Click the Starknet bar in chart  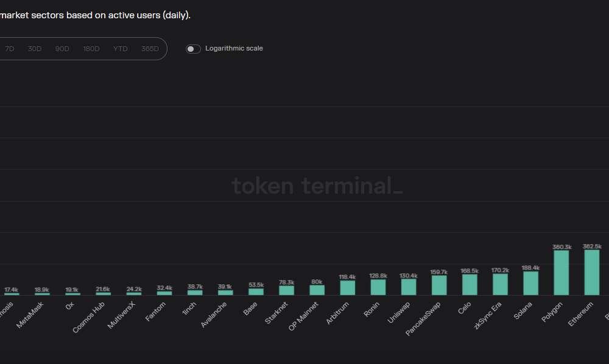287,290
